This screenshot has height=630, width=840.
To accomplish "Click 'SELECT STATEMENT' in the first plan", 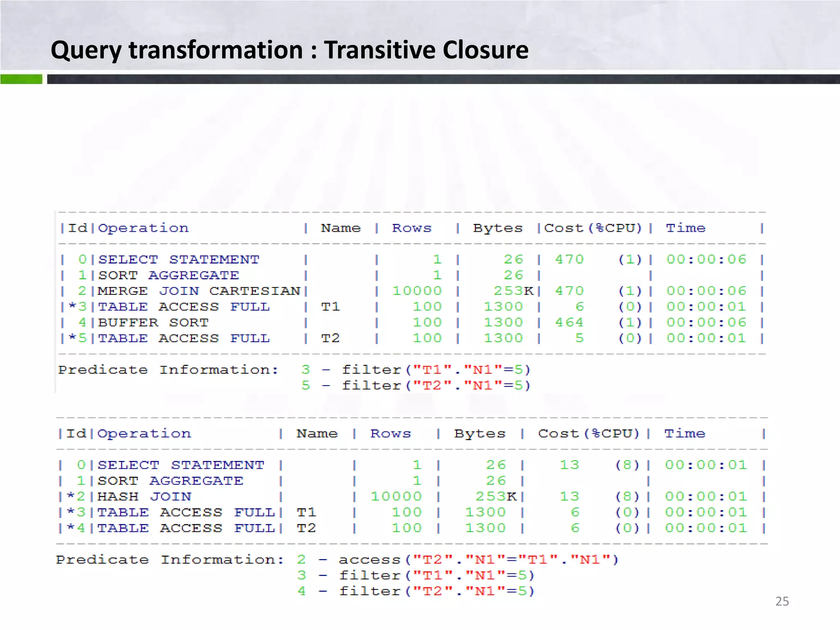I will click(178, 260).
